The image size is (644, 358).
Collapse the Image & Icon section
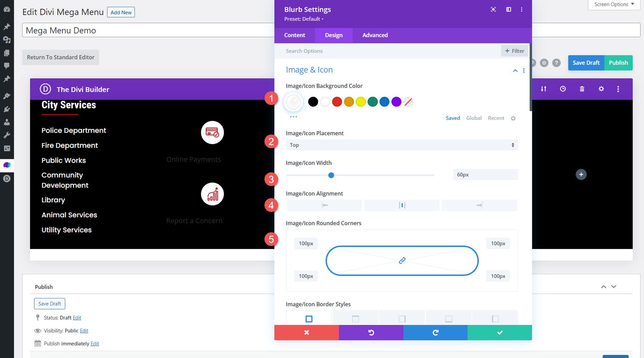tap(515, 70)
